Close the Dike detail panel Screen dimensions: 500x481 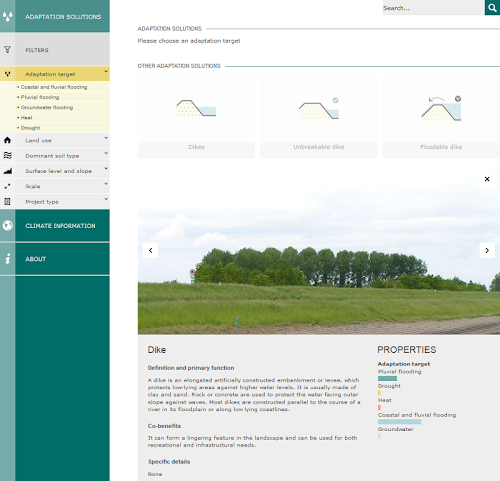pos(487,179)
